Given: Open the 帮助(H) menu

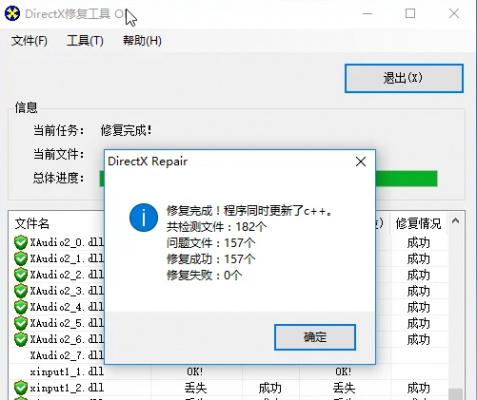Looking at the screenshot, I should point(142,41).
